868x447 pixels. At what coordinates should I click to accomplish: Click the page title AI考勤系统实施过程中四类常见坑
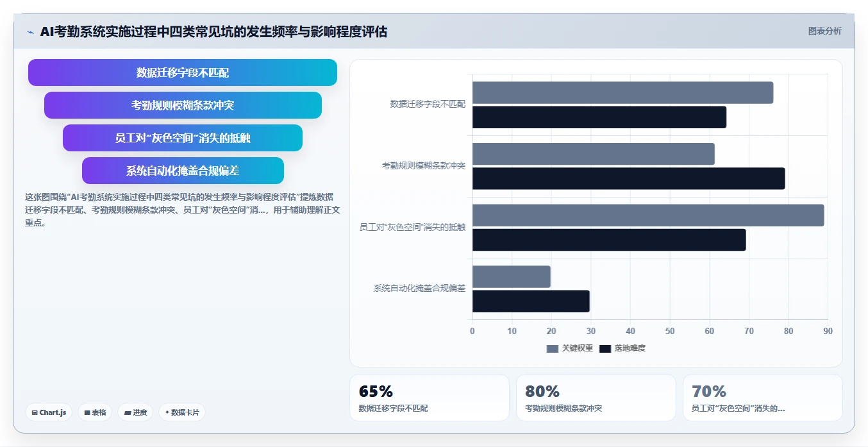[x=213, y=31]
